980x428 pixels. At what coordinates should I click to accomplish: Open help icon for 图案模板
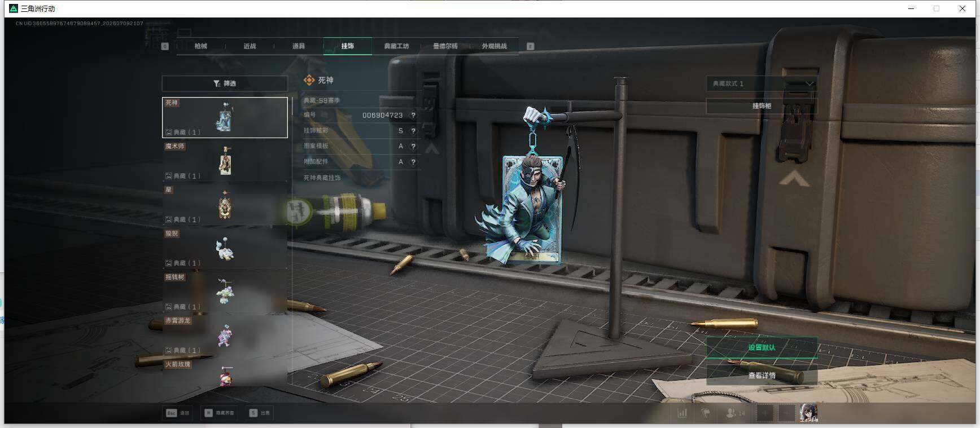pyautogui.click(x=413, y=146)
